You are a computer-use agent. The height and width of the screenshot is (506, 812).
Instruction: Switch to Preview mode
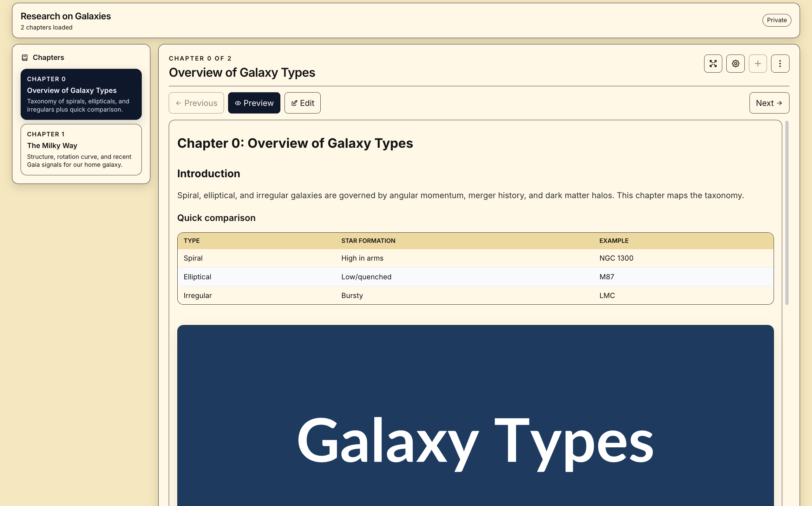pyautogui.click(x=254, y=103)
